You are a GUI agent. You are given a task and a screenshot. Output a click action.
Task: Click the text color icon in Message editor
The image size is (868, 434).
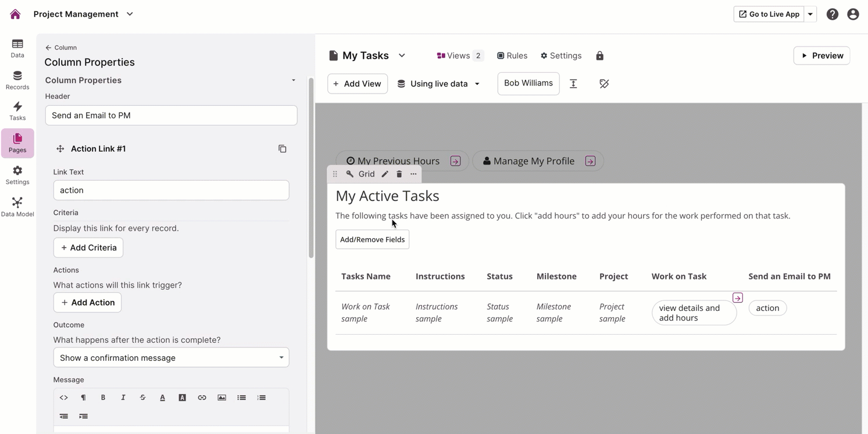[x=162, y=398]
